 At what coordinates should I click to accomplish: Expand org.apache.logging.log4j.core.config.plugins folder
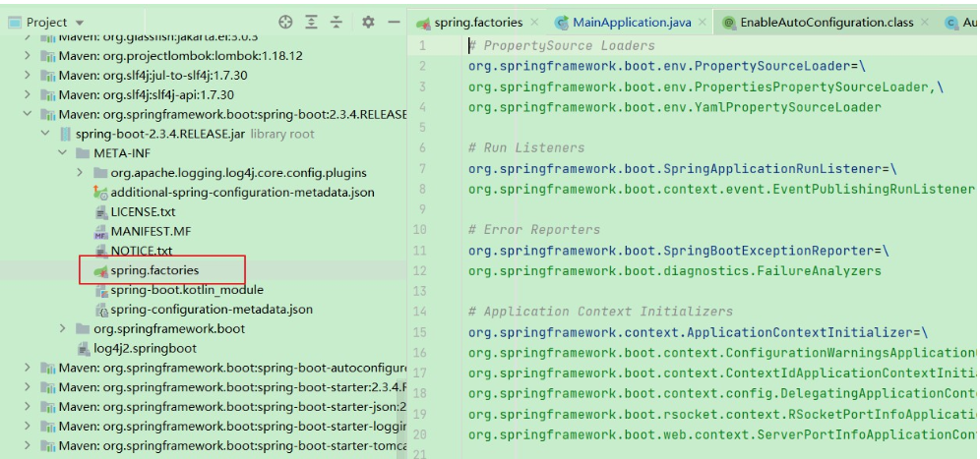[x=80, y=172]
